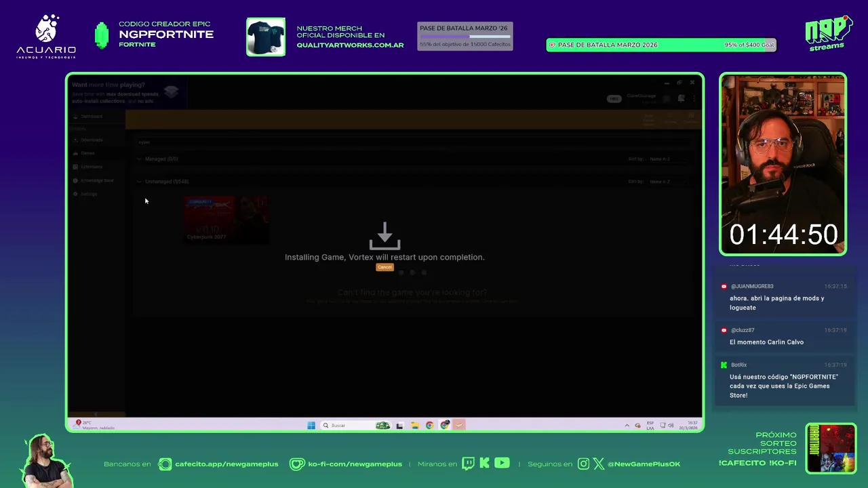The width and height of the screenshot is (868, 488).
Task: Cancel the game installation in Vortex
Action: click(x=384, y=267)
